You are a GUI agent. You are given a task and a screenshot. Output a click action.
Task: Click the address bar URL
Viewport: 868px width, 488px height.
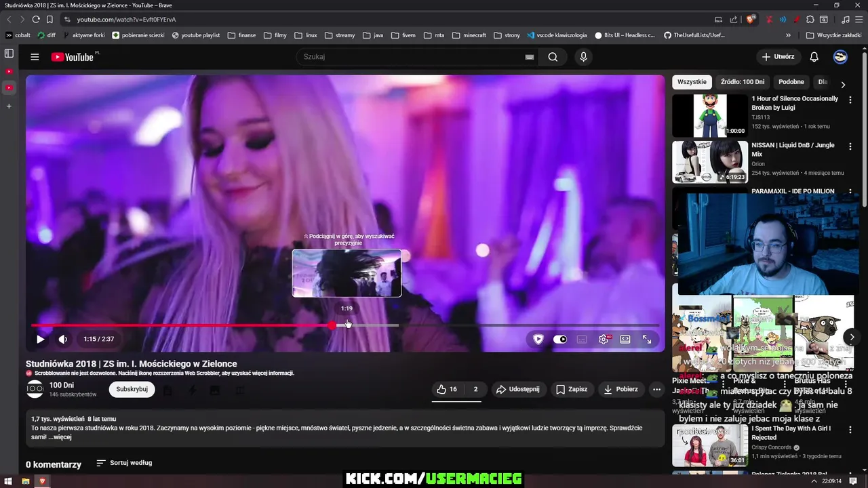click(x=127, y=20)
